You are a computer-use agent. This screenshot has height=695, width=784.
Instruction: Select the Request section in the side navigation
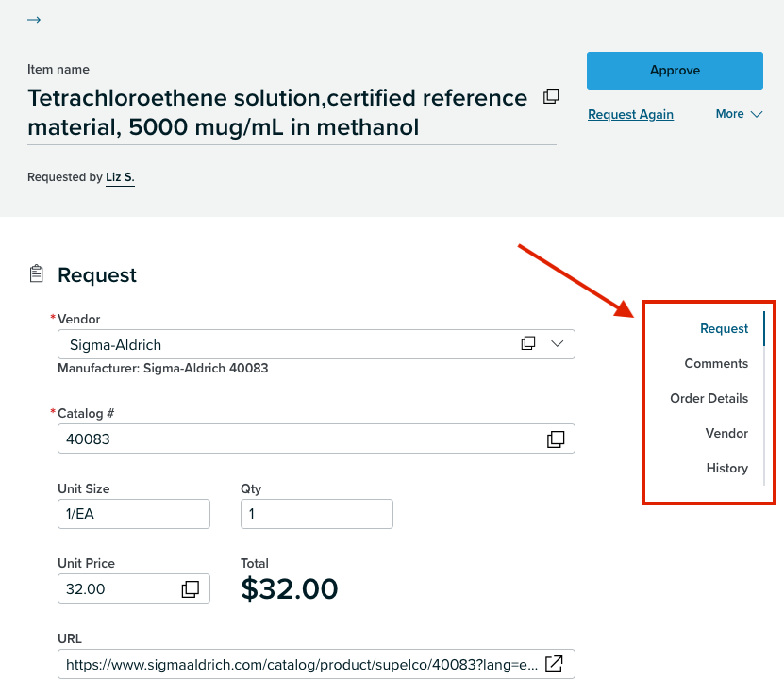click(x=724, y=328)
